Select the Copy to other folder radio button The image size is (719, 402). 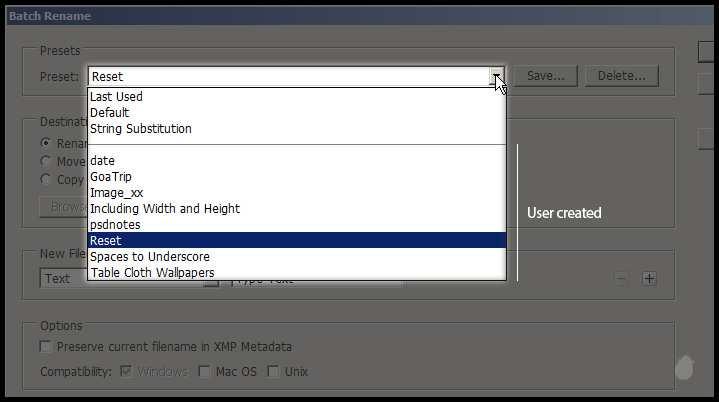pos(46,179)
